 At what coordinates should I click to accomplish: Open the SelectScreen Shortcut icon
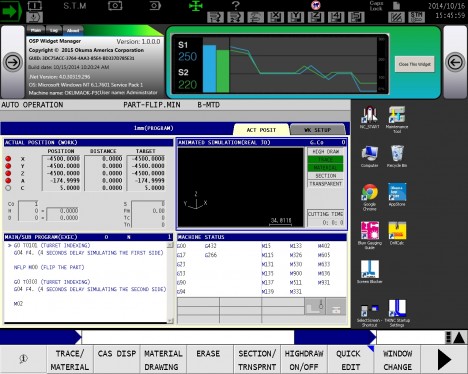click(x=369, y=315)
